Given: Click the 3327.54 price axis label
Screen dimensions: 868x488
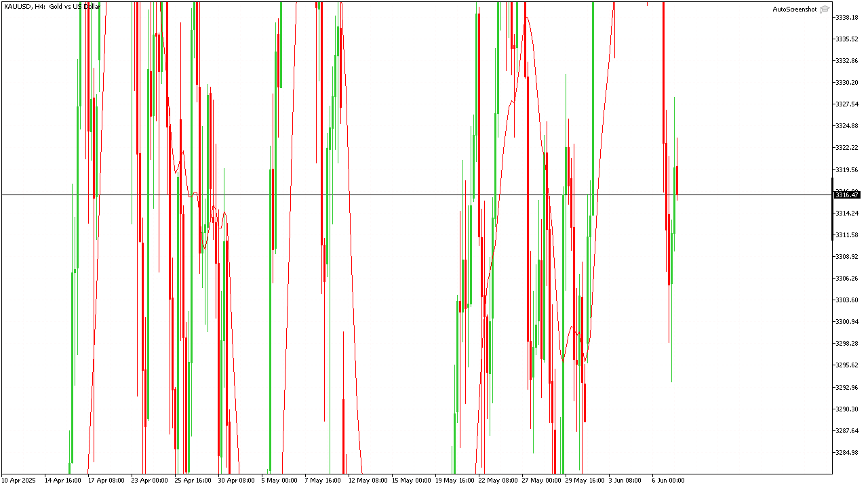Looking at the screenshot, I should pos(847,104).
